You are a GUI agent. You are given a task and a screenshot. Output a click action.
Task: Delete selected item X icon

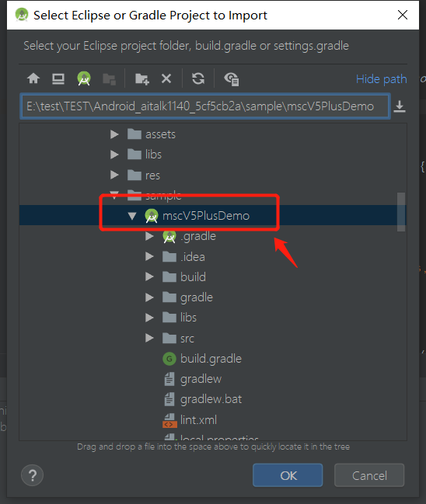tap(166, 78)
